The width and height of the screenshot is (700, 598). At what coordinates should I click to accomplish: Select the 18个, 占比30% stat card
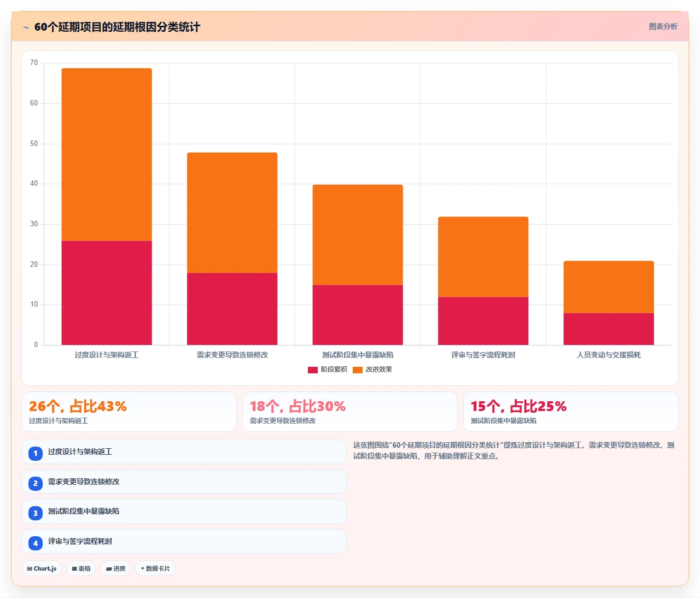(x=350, y=412)
